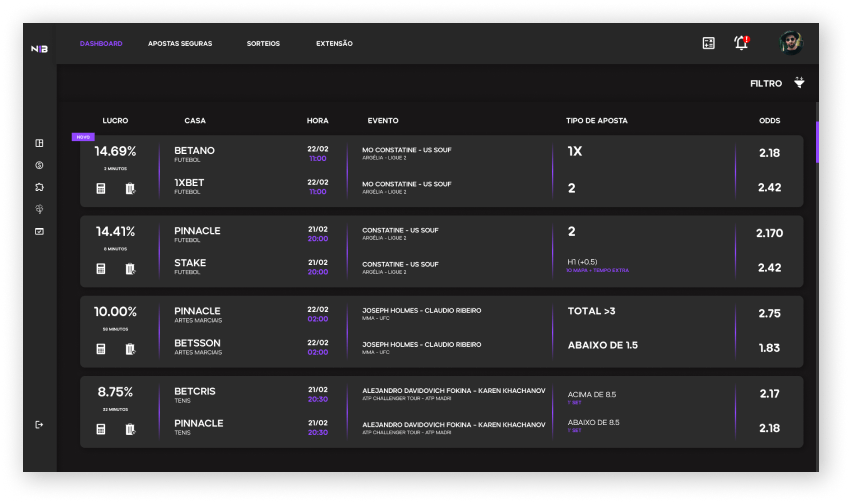Viewport: 850px width, 503px height.
Task: Open calculator for the 10.00% bet
Action: point(101,349)
